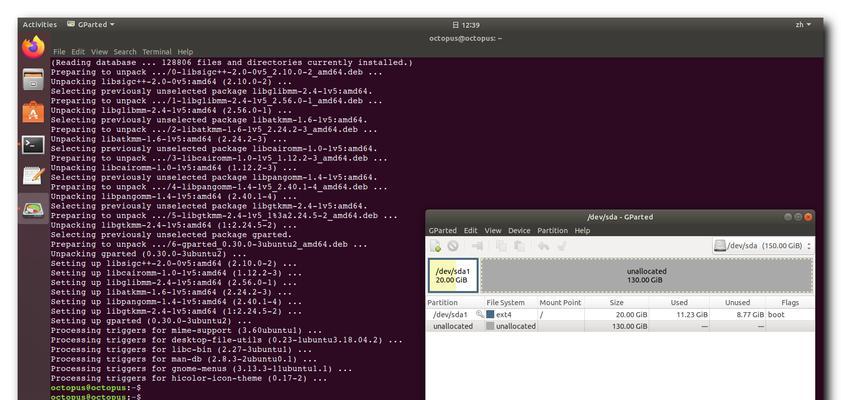
Task: Select unallocated 130.00 GiB block in disk map
Action: pos(647,276)
